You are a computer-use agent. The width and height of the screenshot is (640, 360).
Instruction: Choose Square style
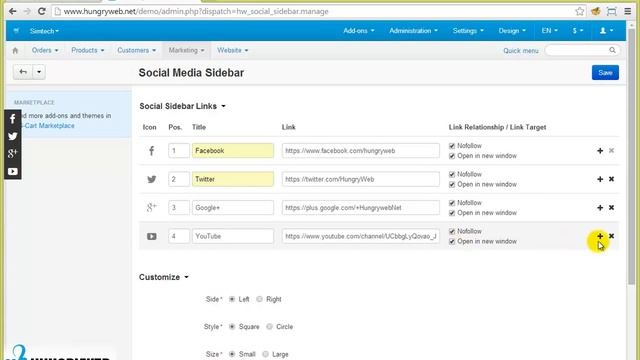(x=232, y=327)
